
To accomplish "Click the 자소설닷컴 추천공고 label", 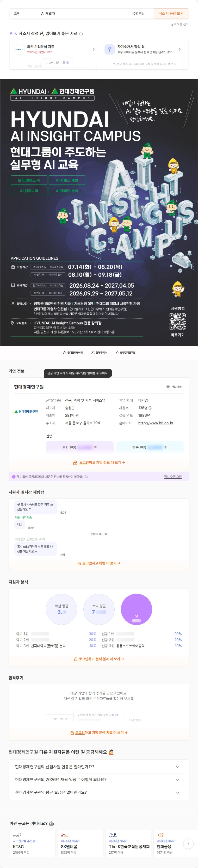I will click(x=25, y=841).
